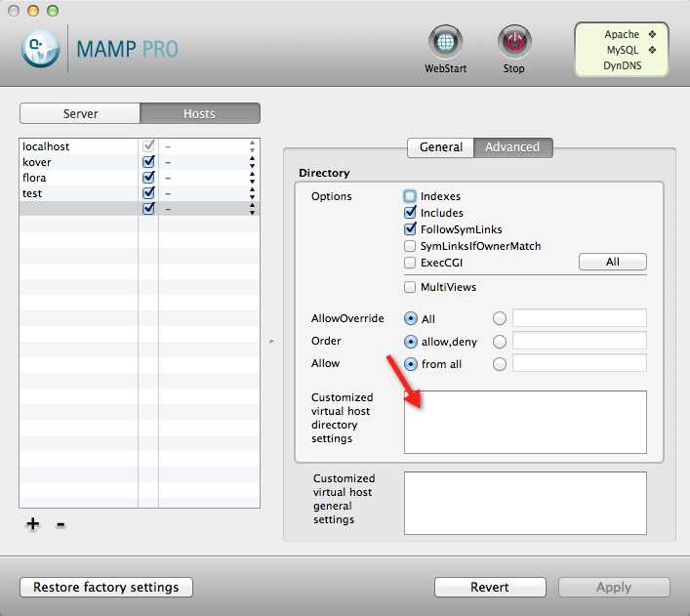690x616 pixels.
Task: Click the MySQL status indicator
Action: [x=652, y=50]
